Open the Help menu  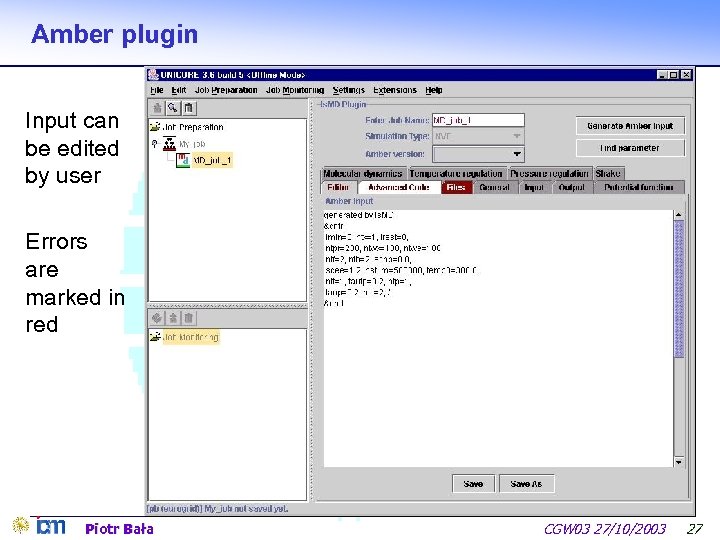pos(433,90)
